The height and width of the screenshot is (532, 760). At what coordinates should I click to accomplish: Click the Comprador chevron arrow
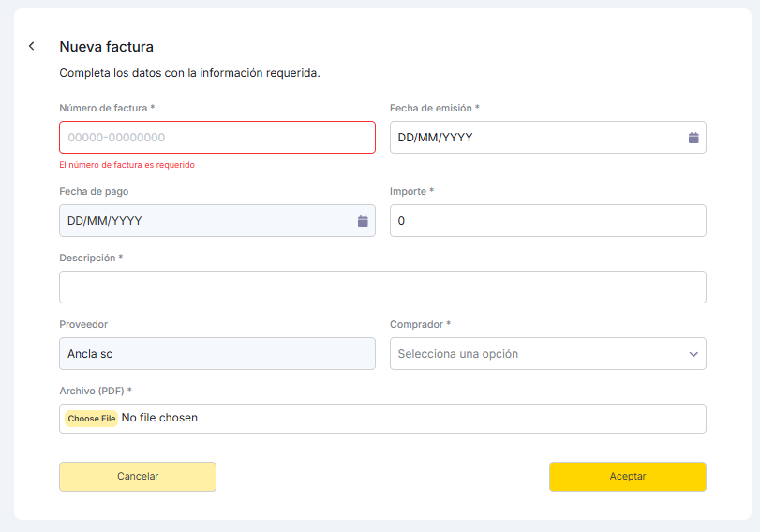coord(693,354)
